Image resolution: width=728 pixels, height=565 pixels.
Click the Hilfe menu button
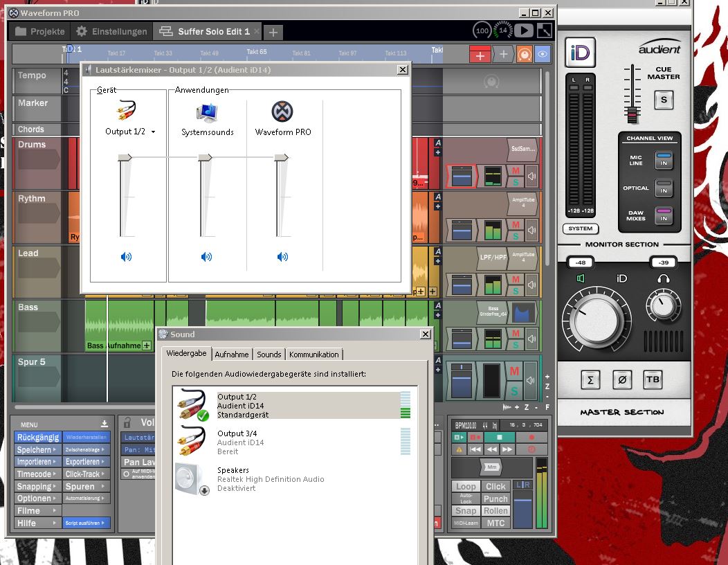38,523
